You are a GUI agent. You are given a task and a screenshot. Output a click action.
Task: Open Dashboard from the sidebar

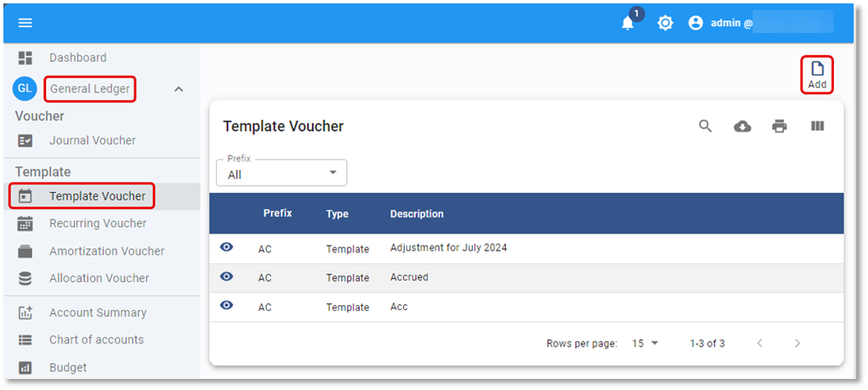[77, 58]
